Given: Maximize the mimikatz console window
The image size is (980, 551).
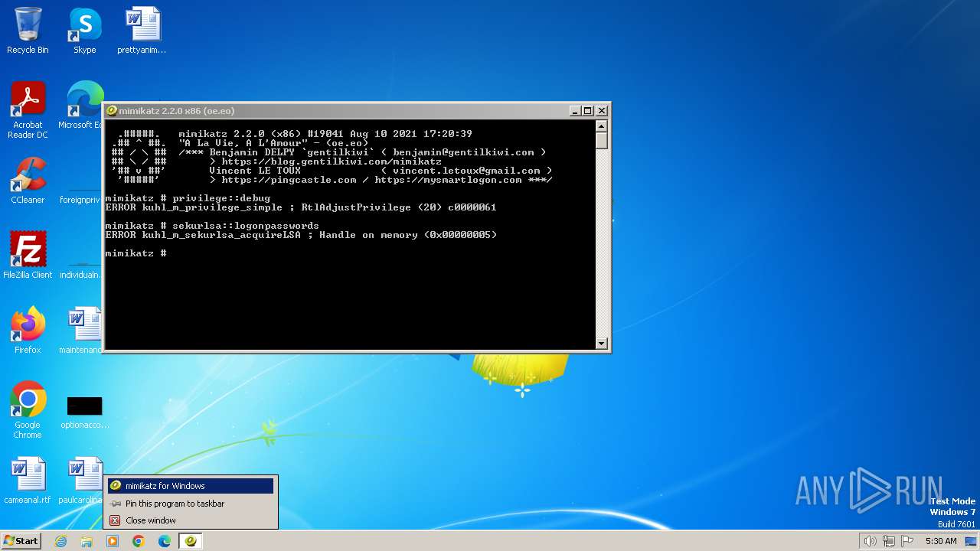Looking at the screenshot, I should tap(587, 111).
